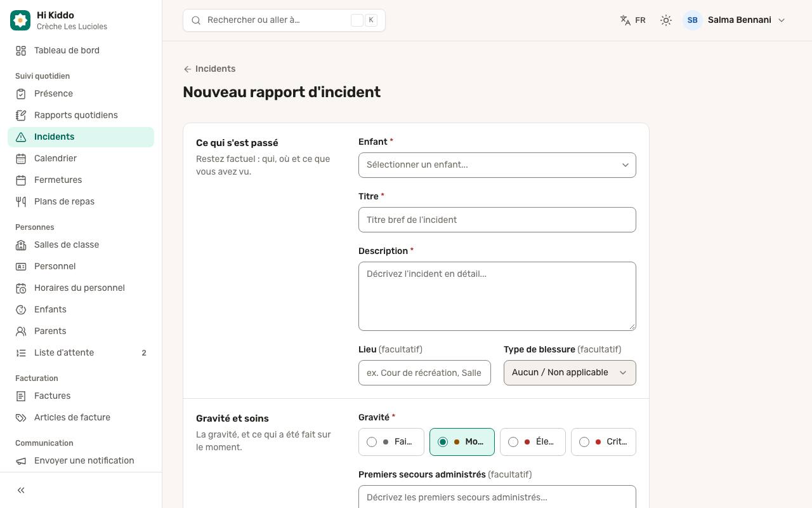Click the Factures receipt icon
812x508 pixels.
click(x=21, y=396)
